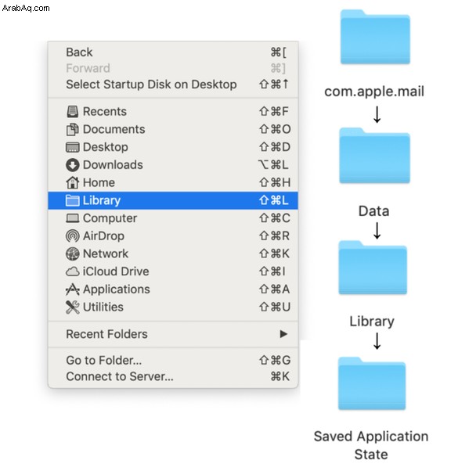Open the Data folder icon
This screenshot has width=476, height=471.
374,156
